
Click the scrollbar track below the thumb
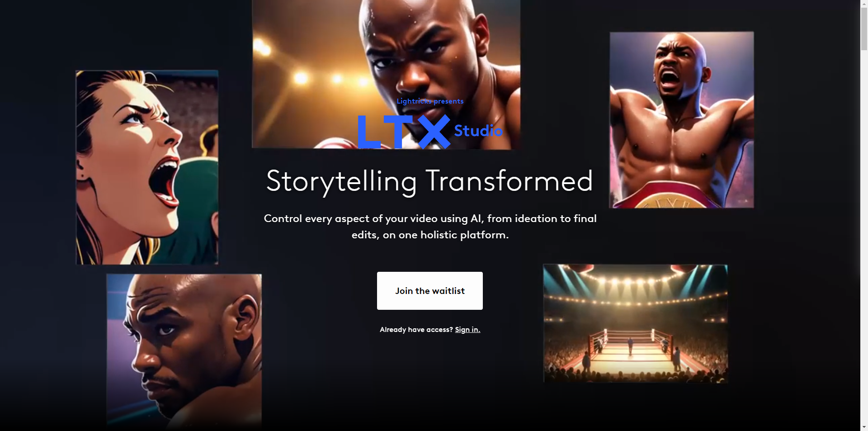click(x=864, y=235)
